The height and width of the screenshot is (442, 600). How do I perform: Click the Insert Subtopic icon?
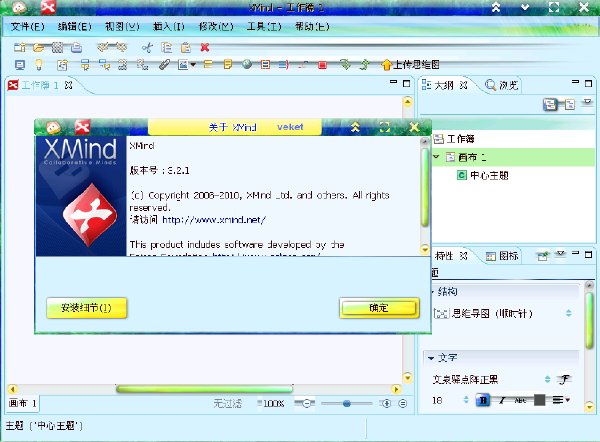pyautogui.click(x=104, y=65)
